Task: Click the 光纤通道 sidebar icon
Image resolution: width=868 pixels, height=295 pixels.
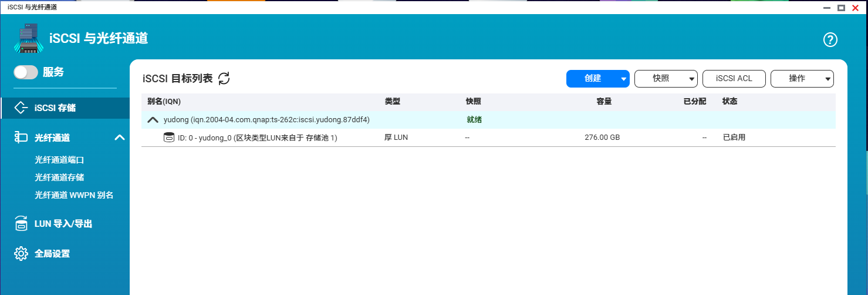Action: (x=21, y=138)
